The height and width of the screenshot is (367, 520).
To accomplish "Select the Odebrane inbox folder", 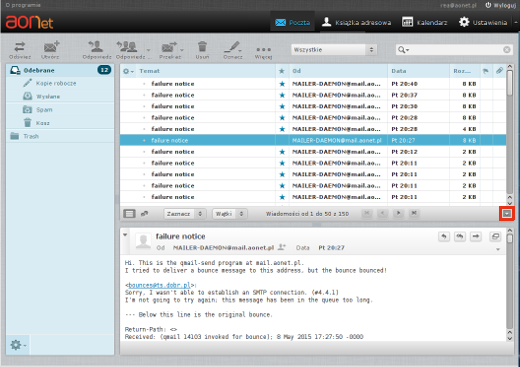I will tap(60, 70).
